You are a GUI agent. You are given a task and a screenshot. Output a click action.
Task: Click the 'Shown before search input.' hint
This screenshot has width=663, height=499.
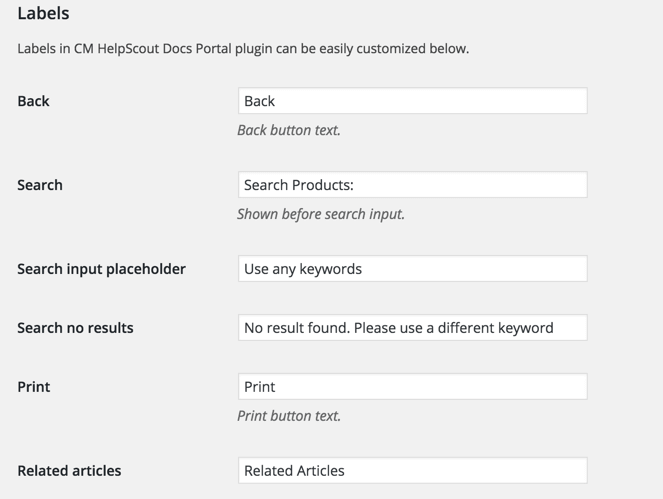click(x=320, y=214)
